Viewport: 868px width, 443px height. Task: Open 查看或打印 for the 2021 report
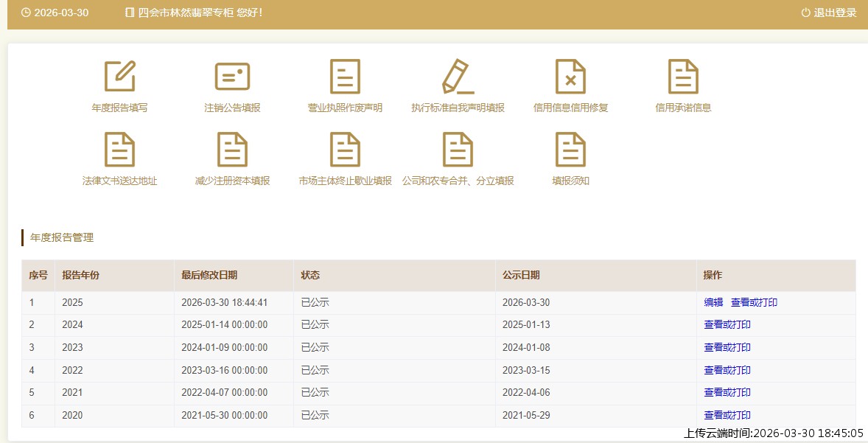click(x=727, y=392)
